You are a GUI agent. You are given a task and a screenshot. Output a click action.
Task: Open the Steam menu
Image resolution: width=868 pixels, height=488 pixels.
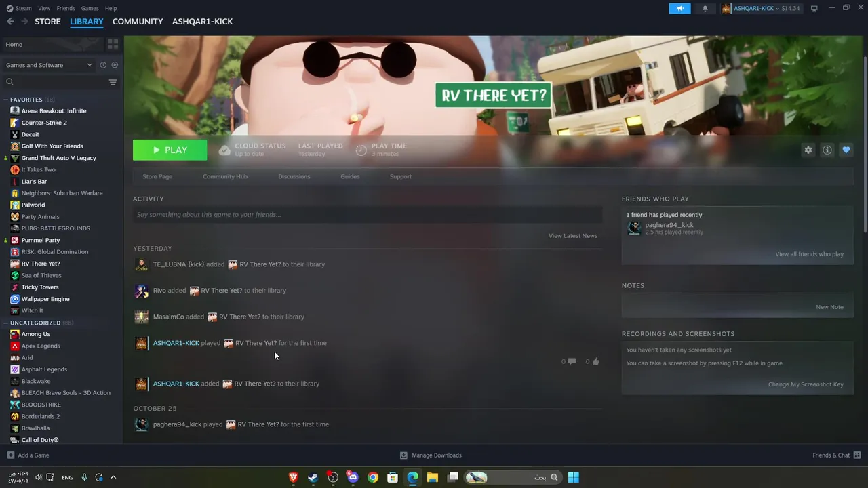[x=19, y=8]
